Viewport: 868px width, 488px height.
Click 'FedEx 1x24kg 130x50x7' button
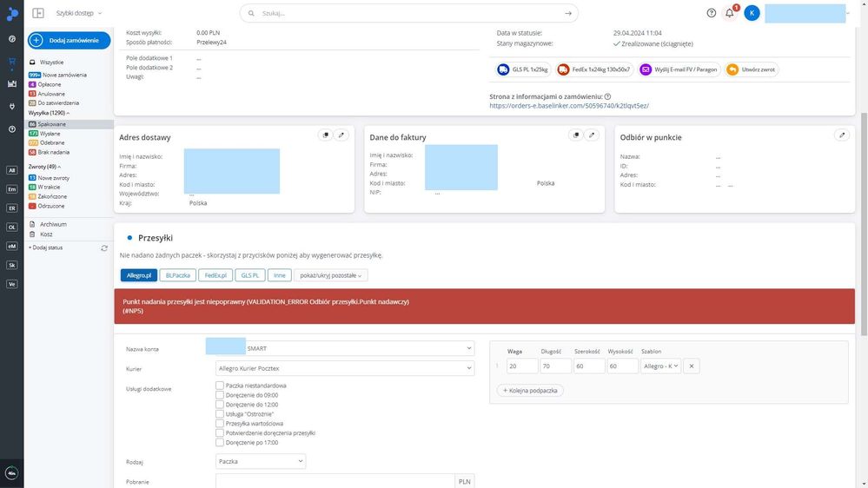point(594,69)
